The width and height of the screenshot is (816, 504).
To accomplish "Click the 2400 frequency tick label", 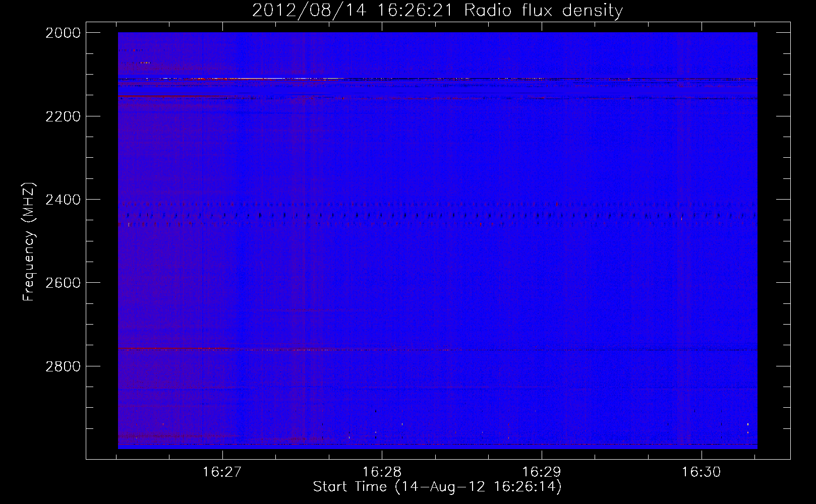I will 63,200.
